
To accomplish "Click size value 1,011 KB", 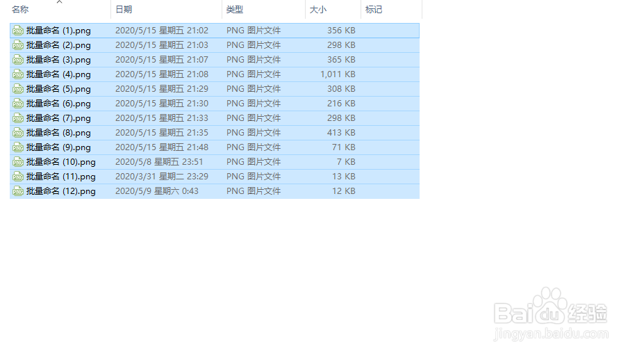I will point(338,74).
